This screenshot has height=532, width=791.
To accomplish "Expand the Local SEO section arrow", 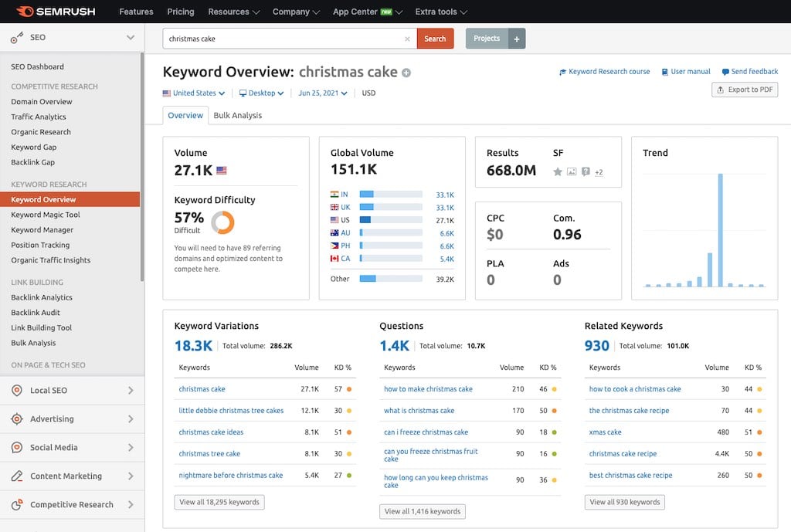I will 131,390.
